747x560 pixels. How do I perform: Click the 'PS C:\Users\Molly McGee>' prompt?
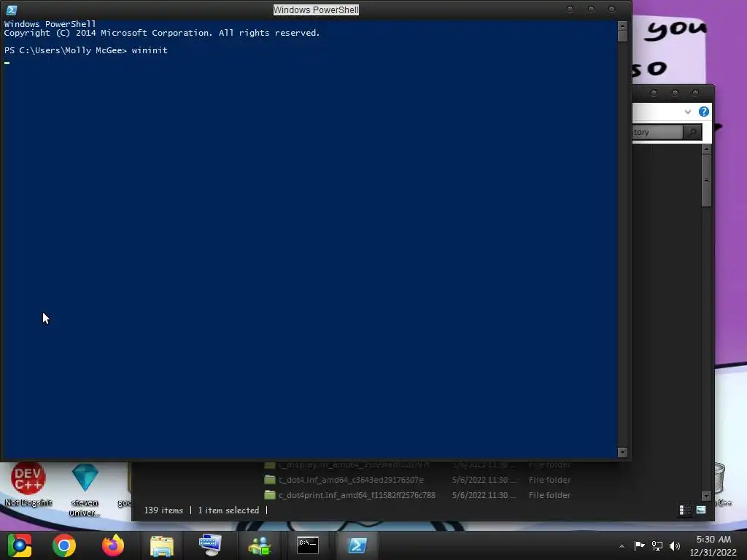point(66,50)
